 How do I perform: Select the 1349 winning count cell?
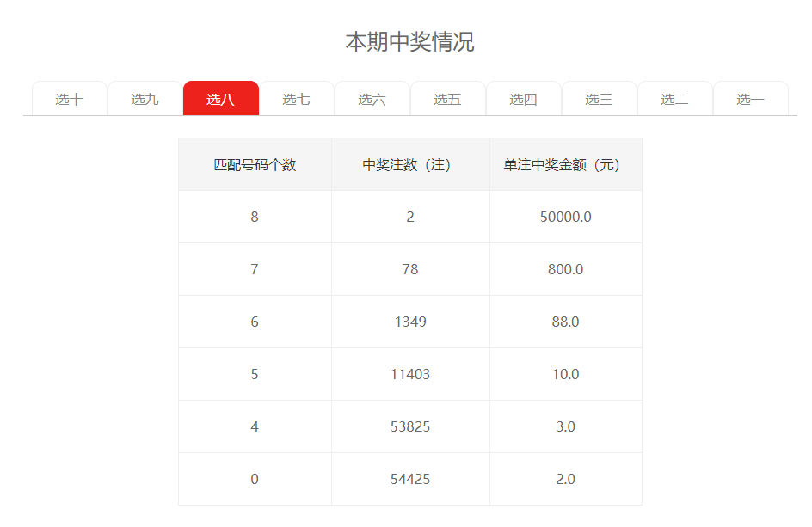pos(410,322)
